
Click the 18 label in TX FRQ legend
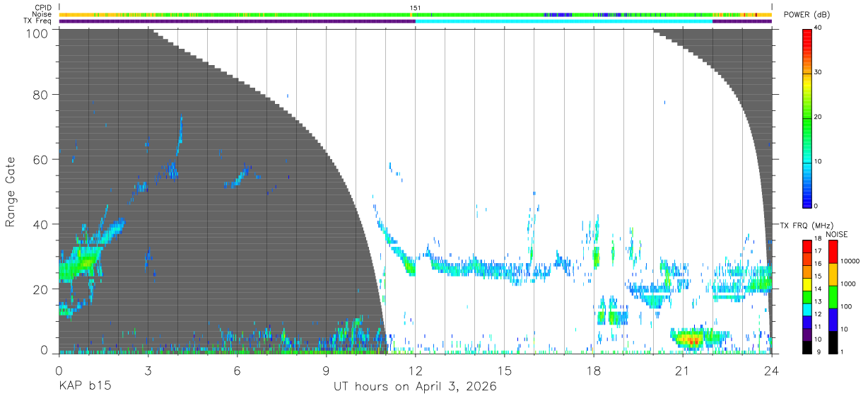pos(819,240)
